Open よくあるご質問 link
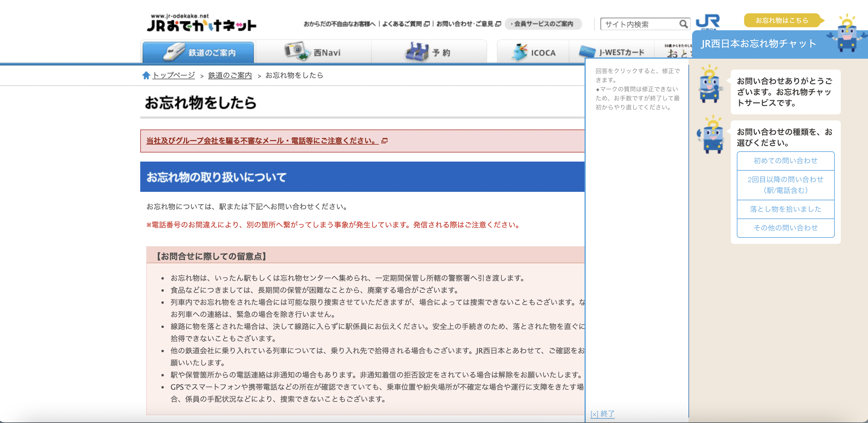This screenshot has height=423, width=868. [406, 24]
